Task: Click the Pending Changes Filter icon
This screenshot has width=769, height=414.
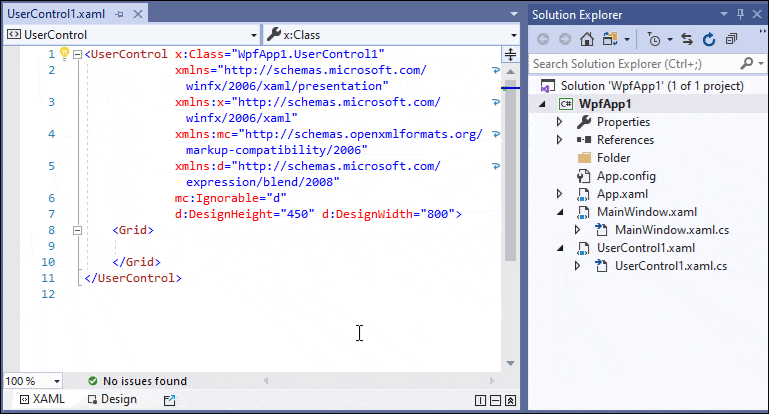Action: pyautogui.click(x=654, y=39)
